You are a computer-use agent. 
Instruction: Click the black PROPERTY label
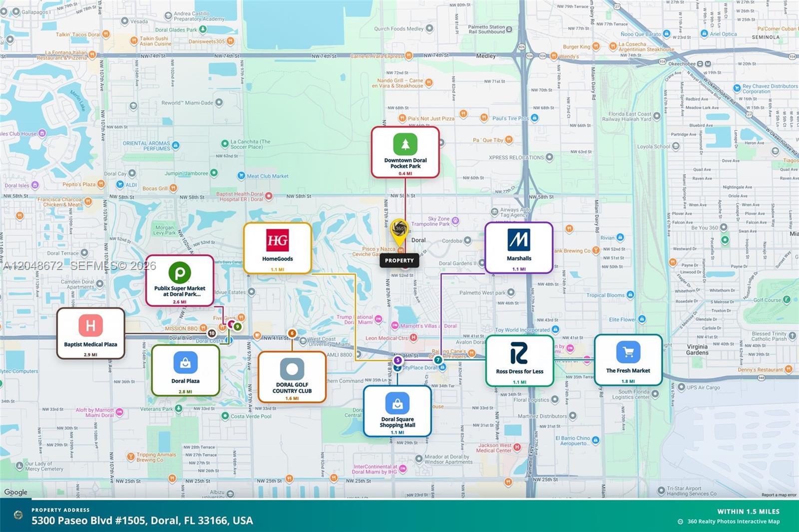click(399, 261)
